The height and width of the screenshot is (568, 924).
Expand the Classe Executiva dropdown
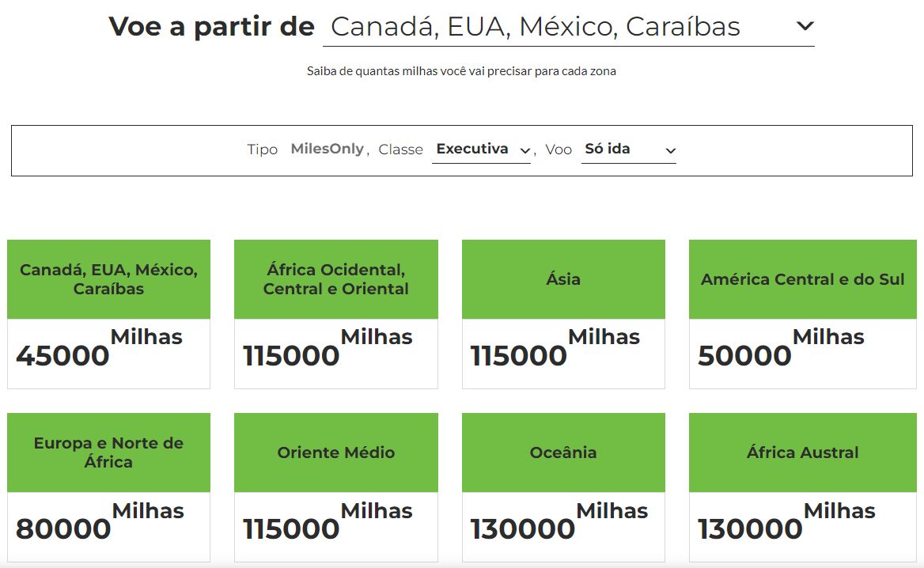[482, 150]
